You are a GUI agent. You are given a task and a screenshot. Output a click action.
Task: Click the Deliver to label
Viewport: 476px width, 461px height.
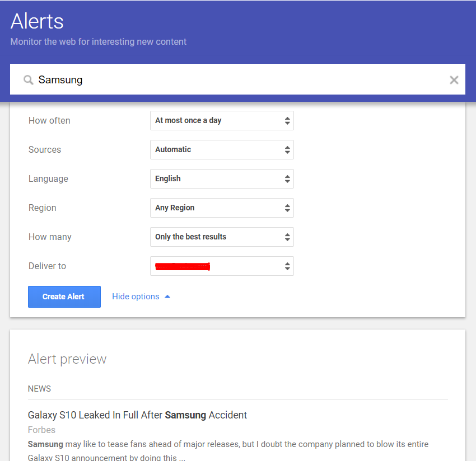[x=47, y=266]
